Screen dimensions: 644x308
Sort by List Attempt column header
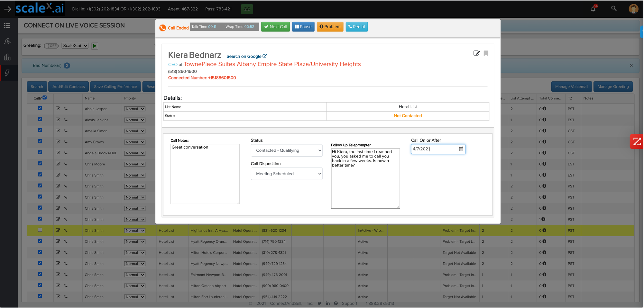click(522, 98)
